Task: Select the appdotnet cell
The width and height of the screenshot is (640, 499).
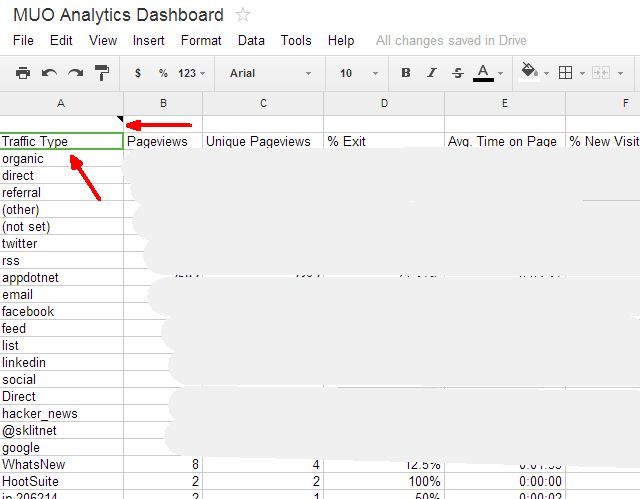Action: [x=61, y=277]
